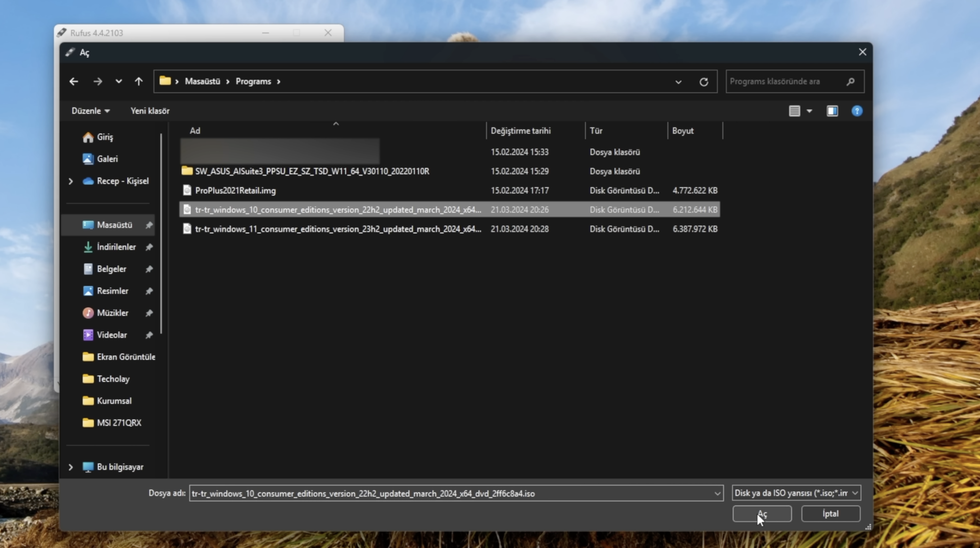Image resolution: width=980 pixels, height=548 pixels.
Task: Go up to the parent folder
Action: point(138,81)
